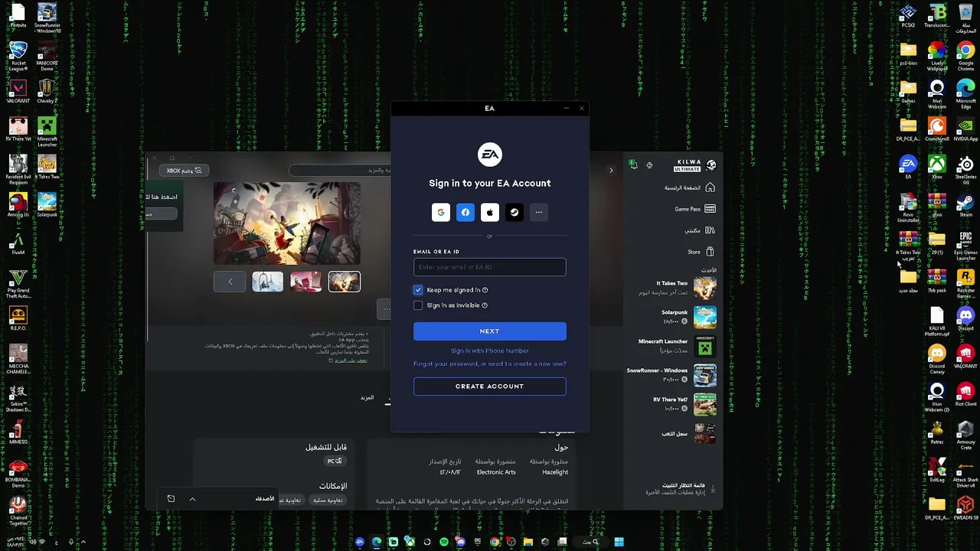Open Play Grand Theft Auto desktop shortcut

pos(18,283)
